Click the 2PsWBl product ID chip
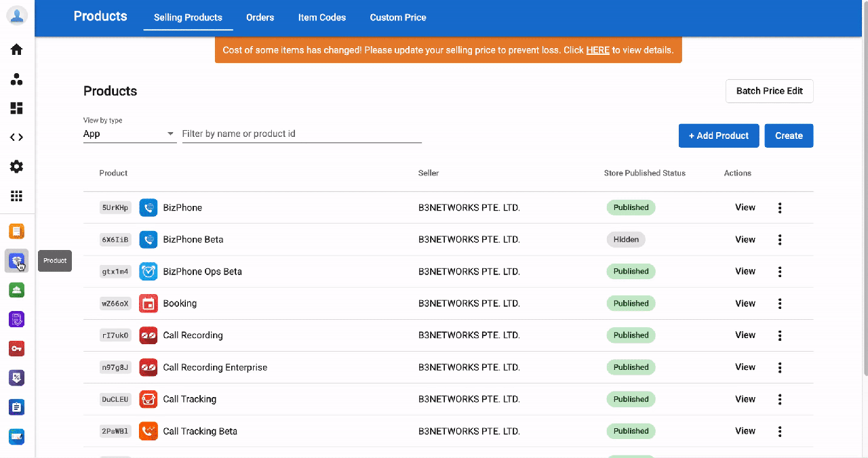Viewport: 868px width, 458px height. pos(115,431)
